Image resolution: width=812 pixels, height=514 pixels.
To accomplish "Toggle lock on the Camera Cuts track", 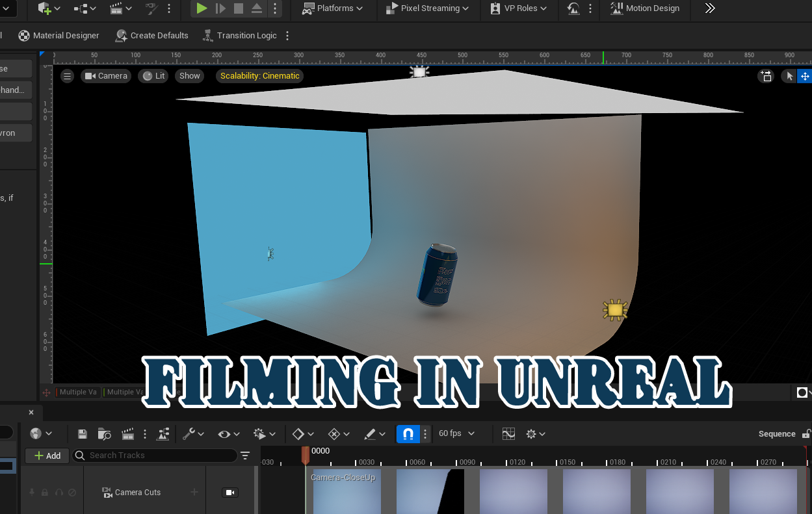I will pyautogui.click(x=45, y=493).
